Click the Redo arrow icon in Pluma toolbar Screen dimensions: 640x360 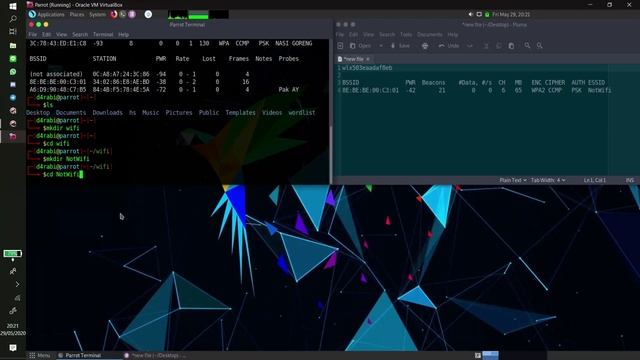[x=470, y=46]
